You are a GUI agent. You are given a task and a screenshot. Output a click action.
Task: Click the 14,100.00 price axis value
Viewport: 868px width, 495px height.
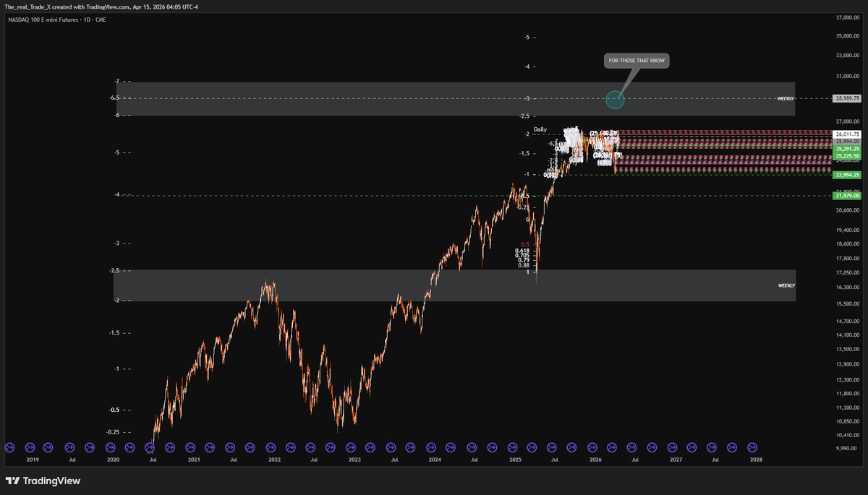847,335
